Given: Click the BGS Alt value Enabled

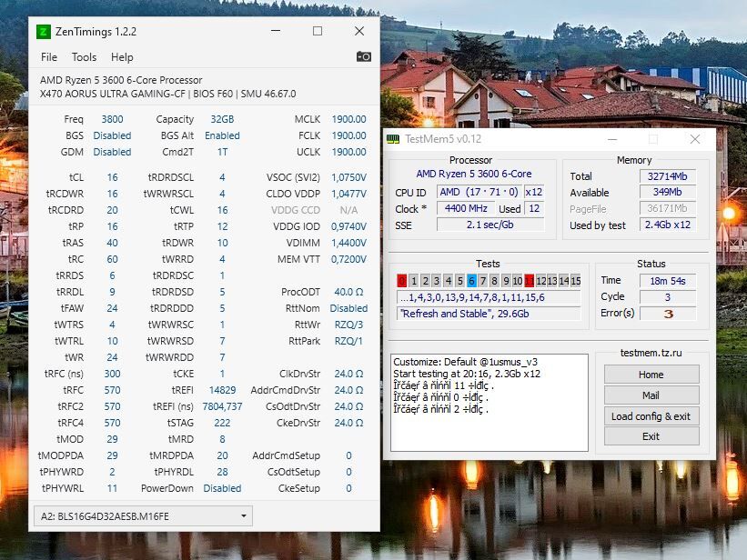Looking at the screenshot, I should (222, 135).
